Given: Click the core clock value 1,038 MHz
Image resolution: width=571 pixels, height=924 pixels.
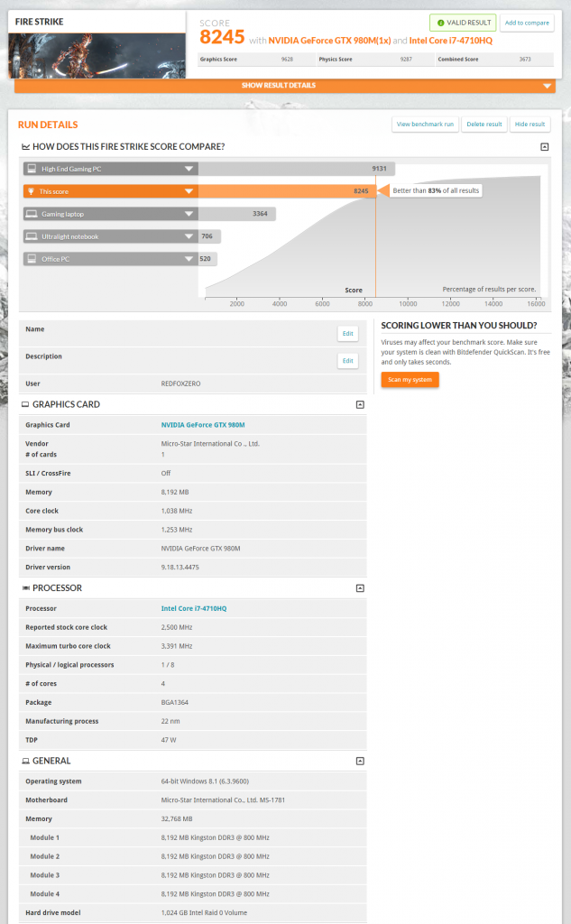Looking at the screenshot, I should coord(177,511).
